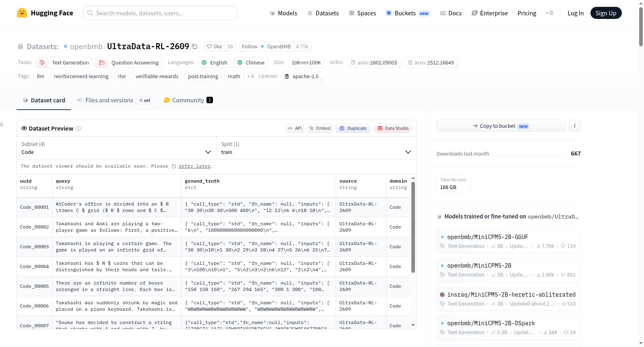Open the Community tab

[x=188, y=100]
